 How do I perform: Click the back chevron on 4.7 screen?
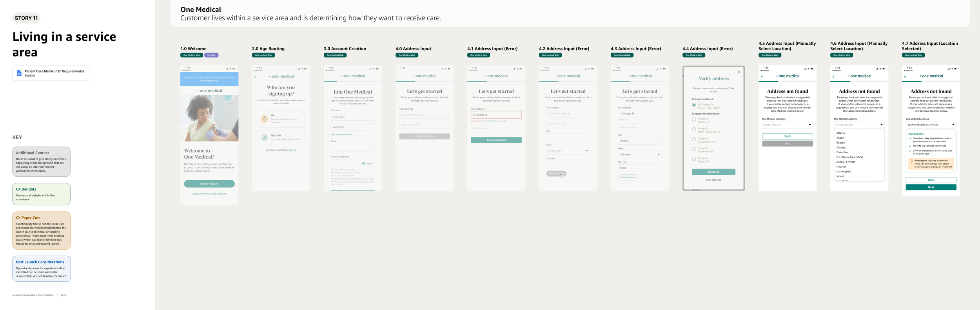tap(905, 76)
